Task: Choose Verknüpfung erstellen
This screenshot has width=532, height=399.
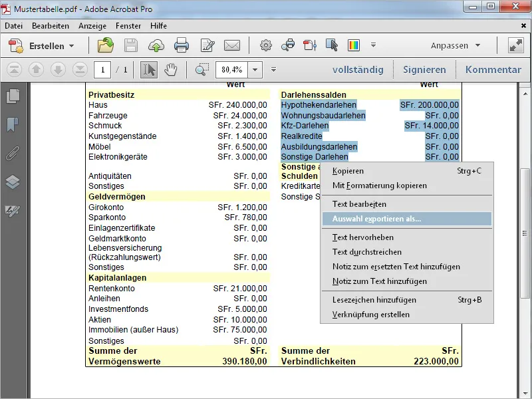Action: click(406, 315)
